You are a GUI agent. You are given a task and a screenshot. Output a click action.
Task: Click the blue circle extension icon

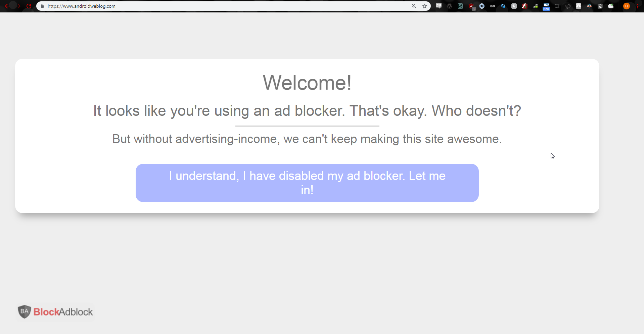point(482,6)
